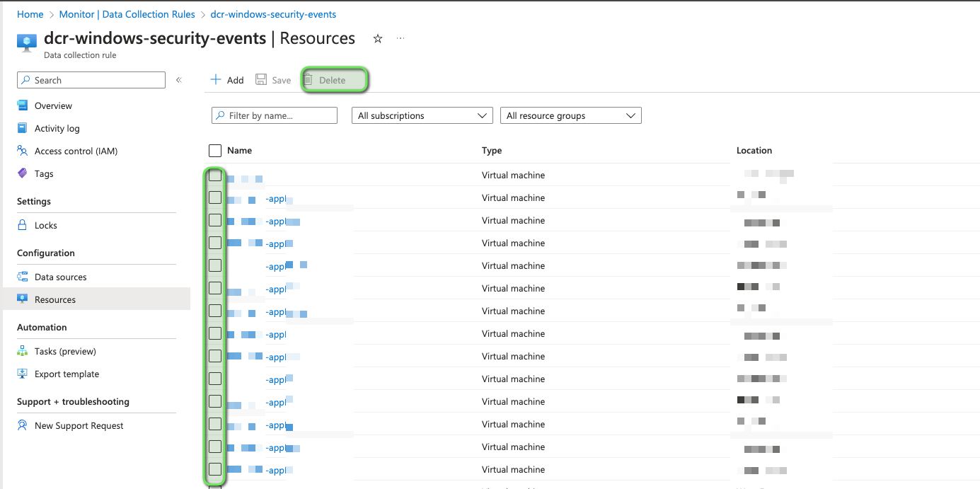
Task: Go to Home breadcrumb
Action: tap(30, 14)
